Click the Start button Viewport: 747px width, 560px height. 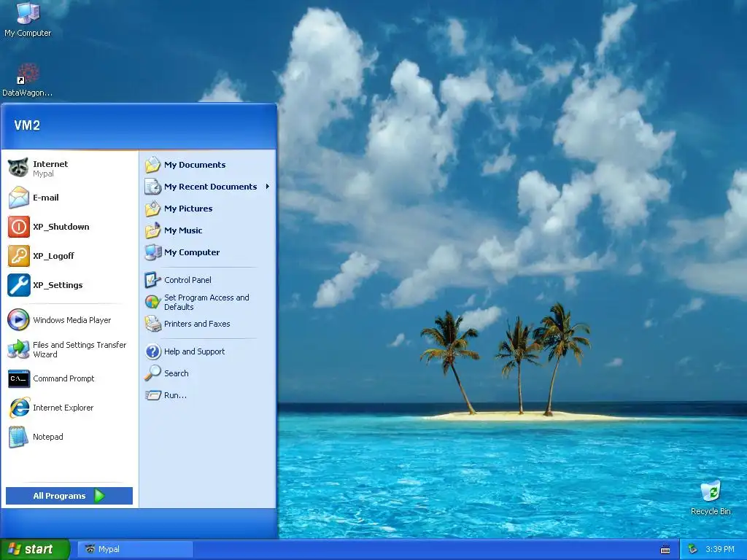click(35, 549)
